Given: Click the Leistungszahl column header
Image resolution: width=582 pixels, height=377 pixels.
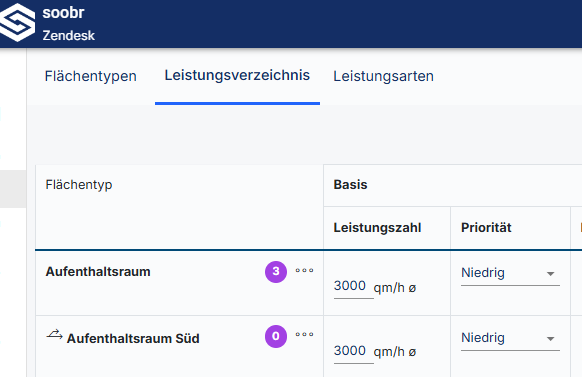Looking at the screenshot, I should (377, 227).
